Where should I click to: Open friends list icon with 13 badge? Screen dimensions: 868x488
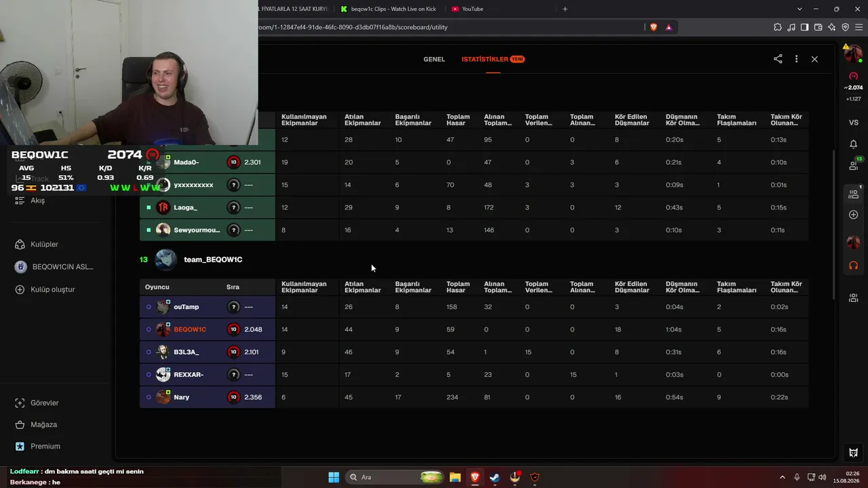point(854,165)
